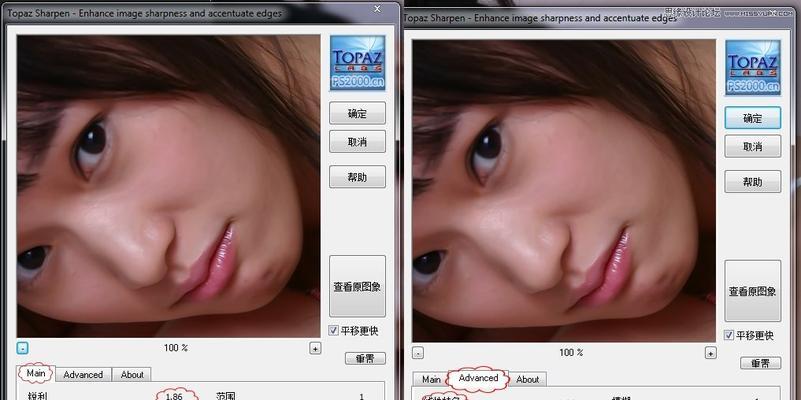Open 帮助 help in the right window

tap(753, 181)
